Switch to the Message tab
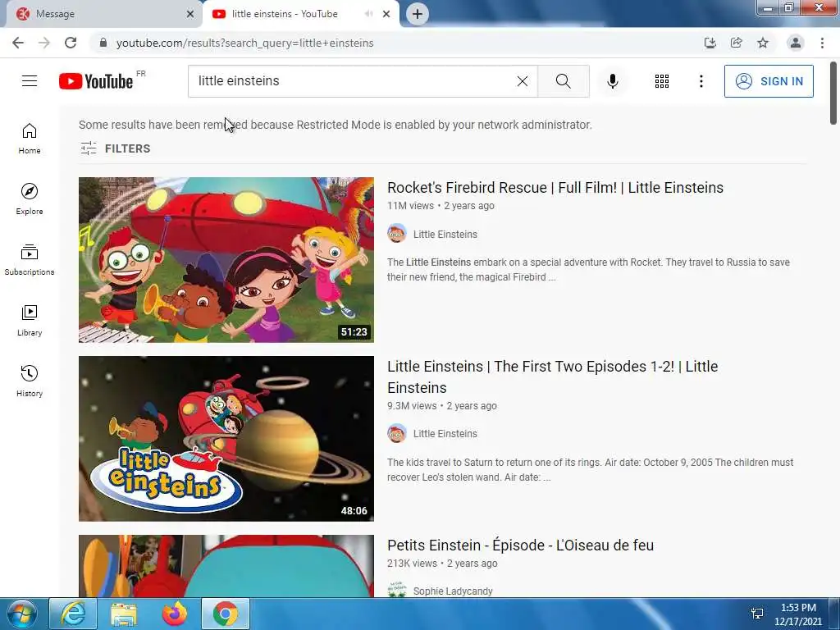Image resolution: width=840 pixels, height=630 pixels. [x=102, y=14]
